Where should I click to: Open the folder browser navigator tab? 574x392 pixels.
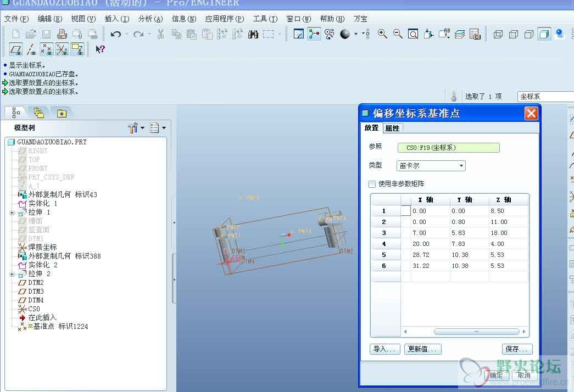39,113
